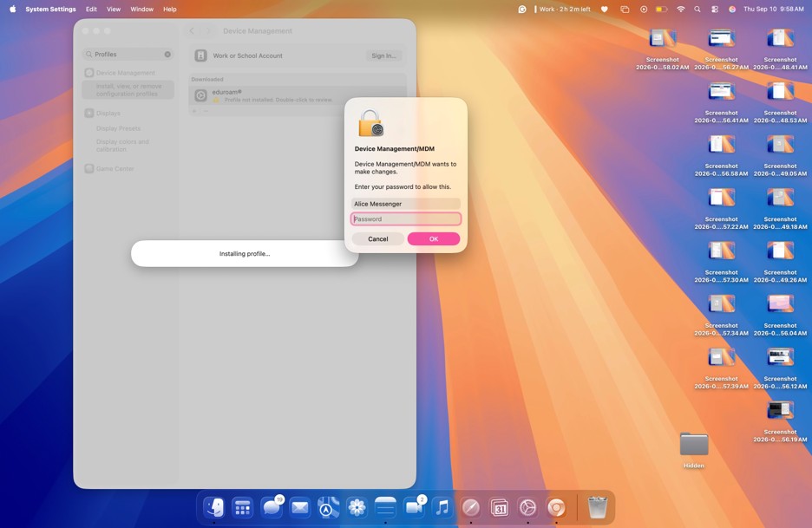Click the OK button in the password dialog
Image resolution: width=812 pixels, height=528 pixels.
tap(434, 238)
